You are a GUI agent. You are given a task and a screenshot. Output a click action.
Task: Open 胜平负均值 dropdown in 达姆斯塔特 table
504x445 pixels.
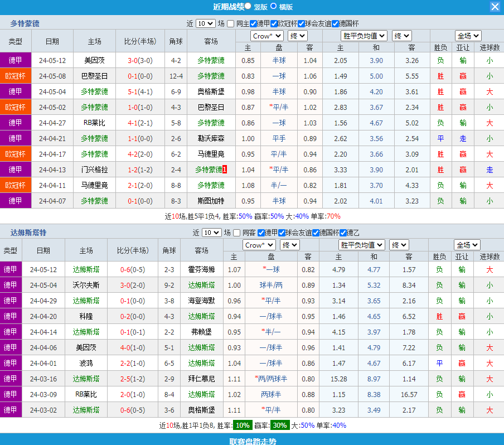click(x=362, y=245)
